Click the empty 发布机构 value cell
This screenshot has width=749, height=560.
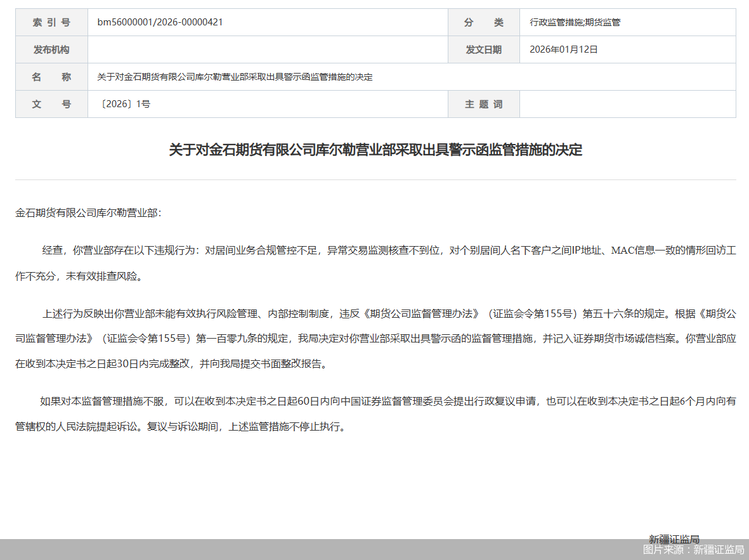pyautogui.click(x=266, y=49)
